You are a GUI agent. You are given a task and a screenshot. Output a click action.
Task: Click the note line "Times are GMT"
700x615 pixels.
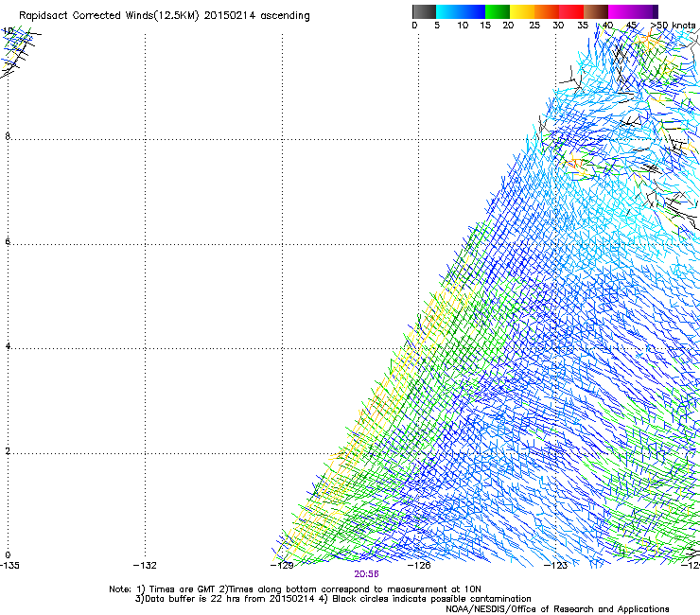coord(183,589)
